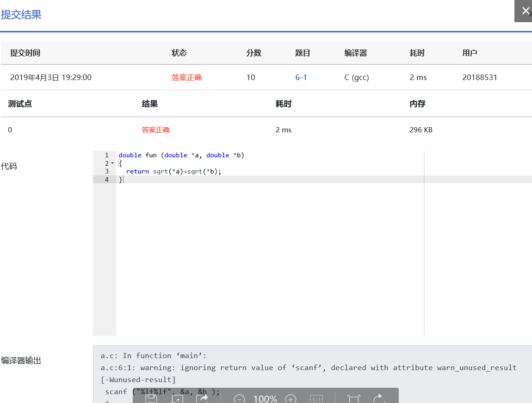The height and width of the screenshot is (403, 532).
Task: Click the red 答案正确 status in submission row
Action: point(186,77)
